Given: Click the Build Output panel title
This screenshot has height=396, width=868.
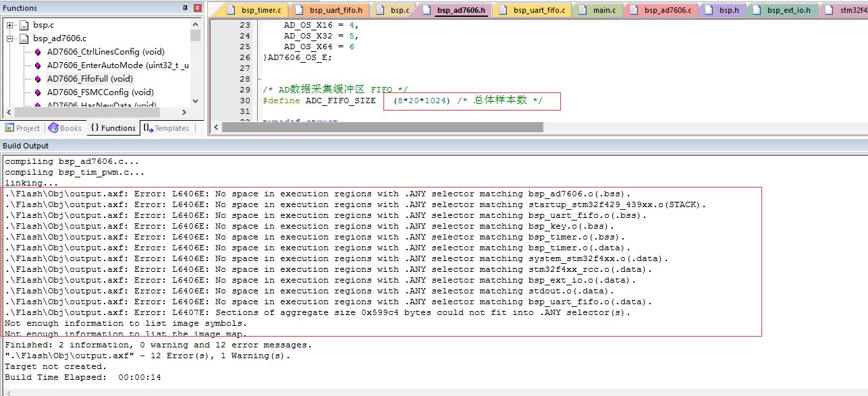Looking at the screenshot, I should tap(26, 146).
